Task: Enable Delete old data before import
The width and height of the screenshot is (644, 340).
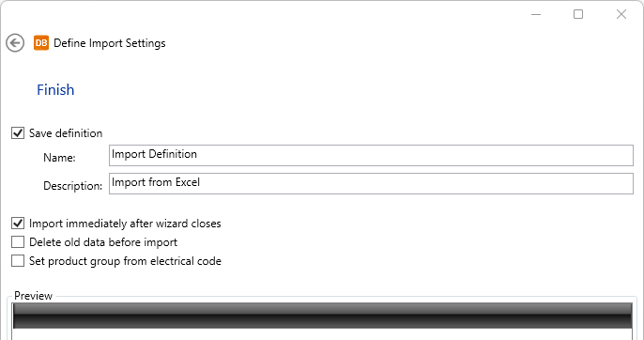Action: point(18,242)
